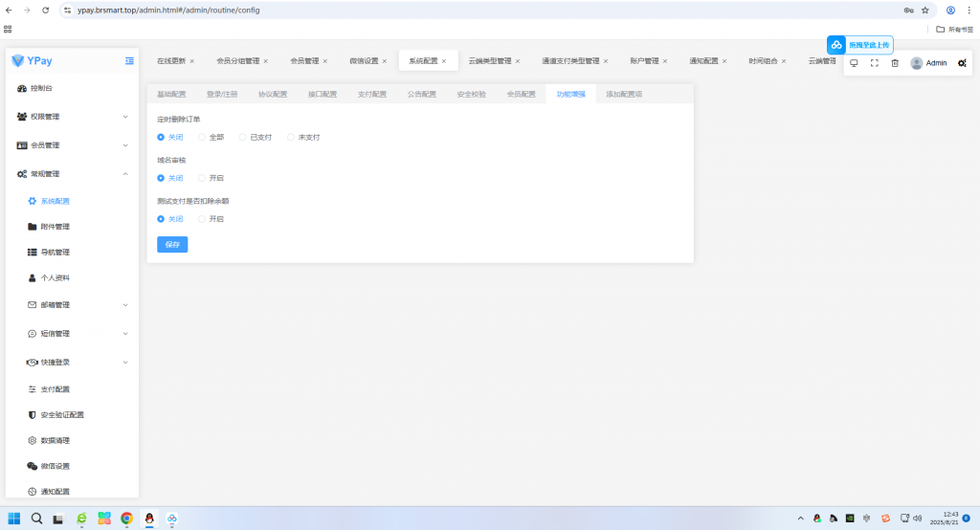Screen dimensions: 980x530
Task: Collapse the 常规管理 sidebar menu
Action: [72, 174]
